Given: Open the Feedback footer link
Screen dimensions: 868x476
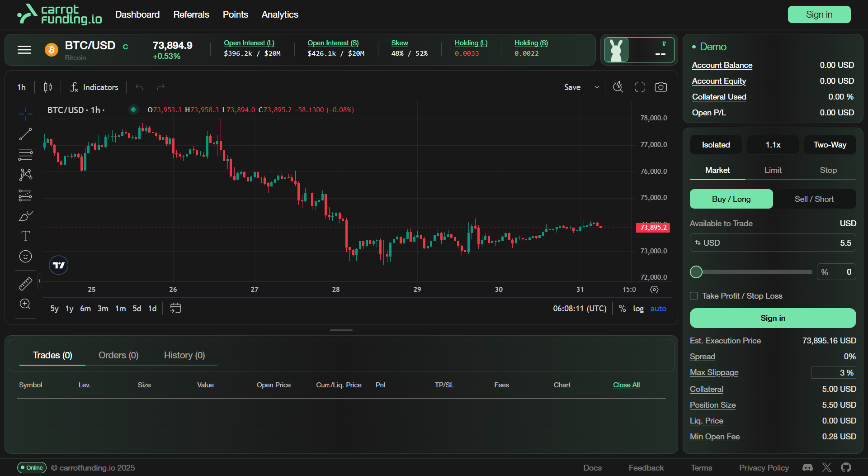Looking at the screenshot, I should pos(646,468).
